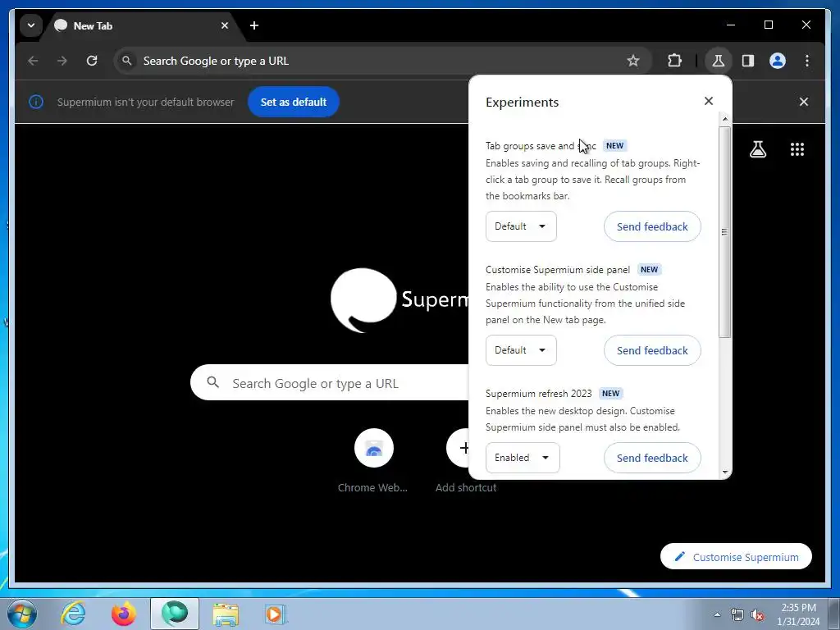Image resolution: width=840 pixels, height=630 pixels.
Task: Click Add shortcut tile
Action: [465, 461]
